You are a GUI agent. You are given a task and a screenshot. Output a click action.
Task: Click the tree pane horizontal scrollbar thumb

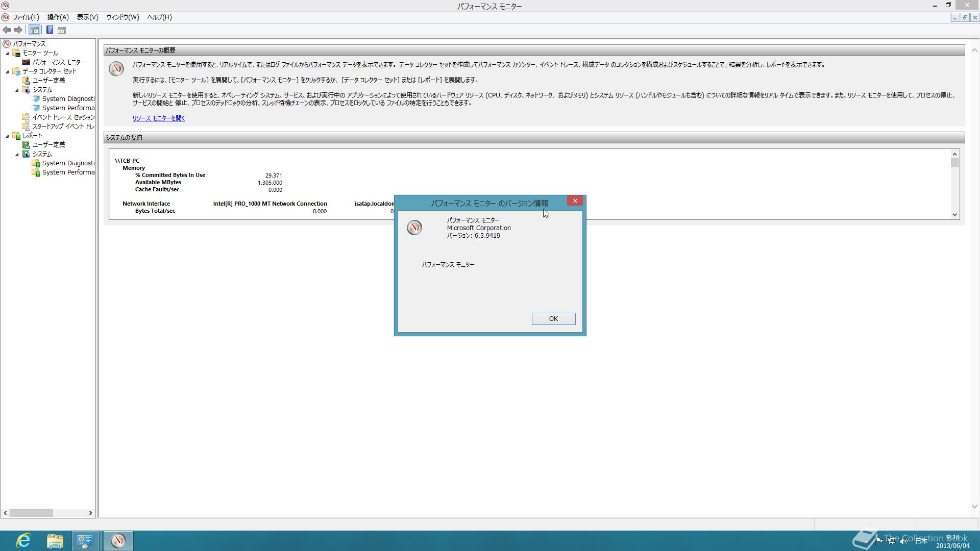(x=31, y=513)
